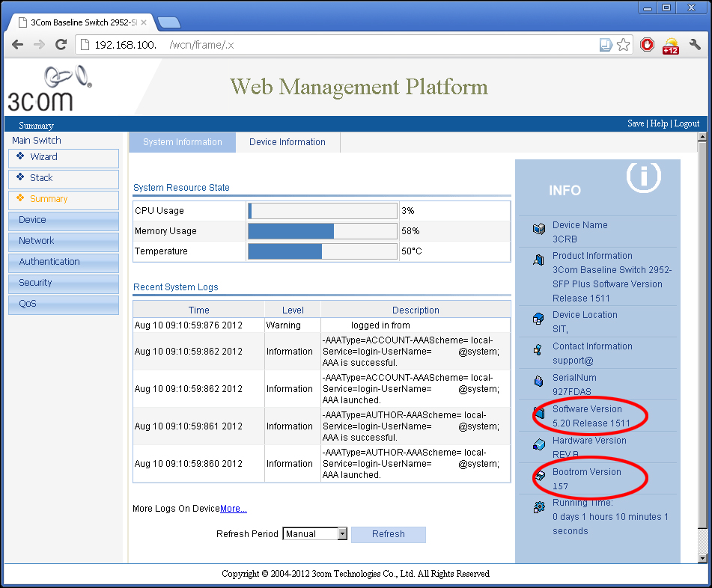
Task: Expand the Authentication menu section
Action: tap(64, 263)
